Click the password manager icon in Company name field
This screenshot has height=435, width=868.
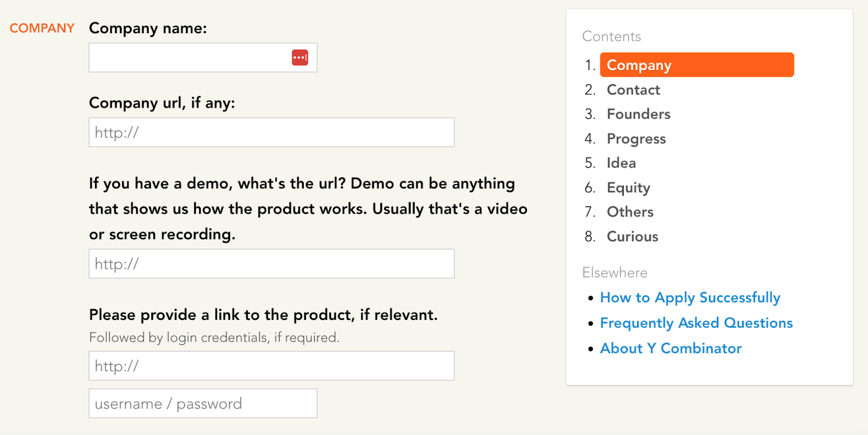point(300,58)
